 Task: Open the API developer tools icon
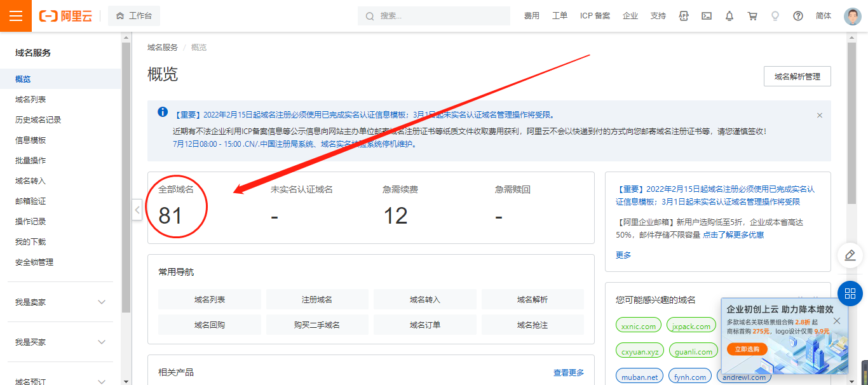click(684, 16)
